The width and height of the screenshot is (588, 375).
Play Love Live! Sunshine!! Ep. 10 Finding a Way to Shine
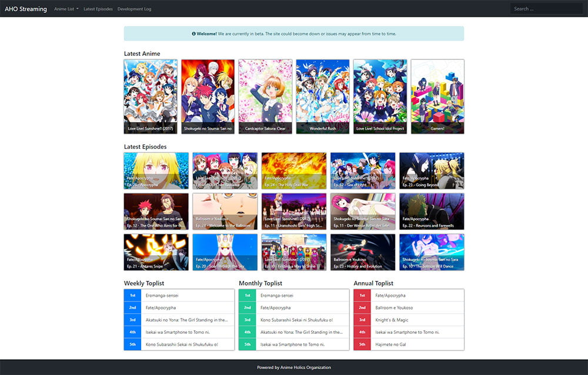coord(294,252)
